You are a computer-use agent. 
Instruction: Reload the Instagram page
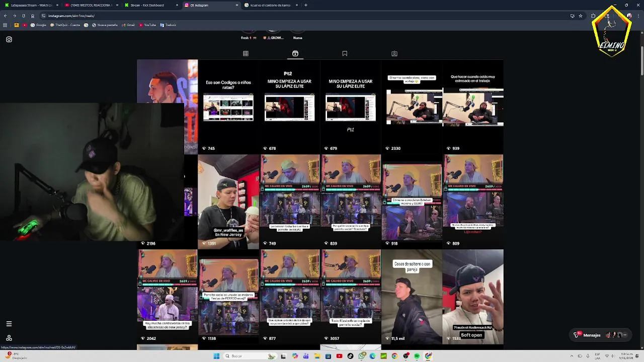(23, 16)
